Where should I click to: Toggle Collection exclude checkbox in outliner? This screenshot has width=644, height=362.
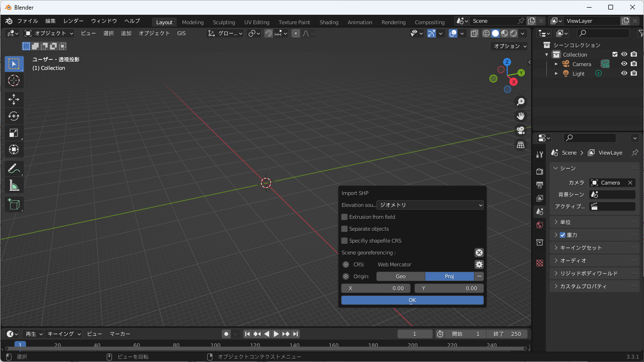point(615,55)
